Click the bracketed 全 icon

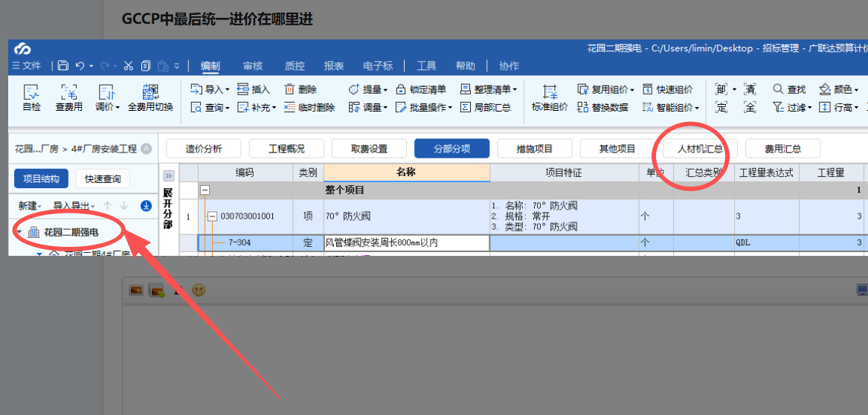click(x=750, y=107)
